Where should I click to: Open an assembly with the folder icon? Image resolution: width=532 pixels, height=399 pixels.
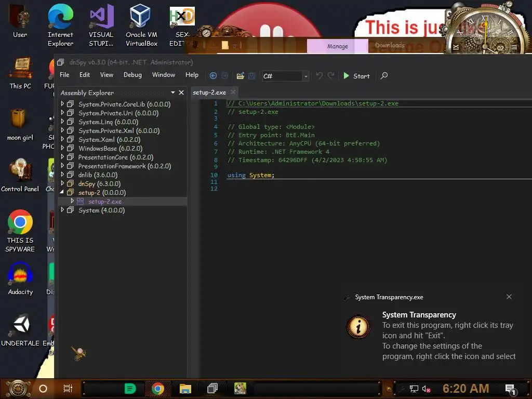pos(240,76)
